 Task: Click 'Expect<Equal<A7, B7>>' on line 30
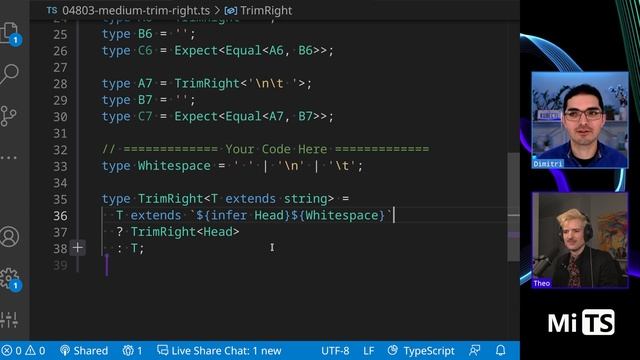[251, 116]
